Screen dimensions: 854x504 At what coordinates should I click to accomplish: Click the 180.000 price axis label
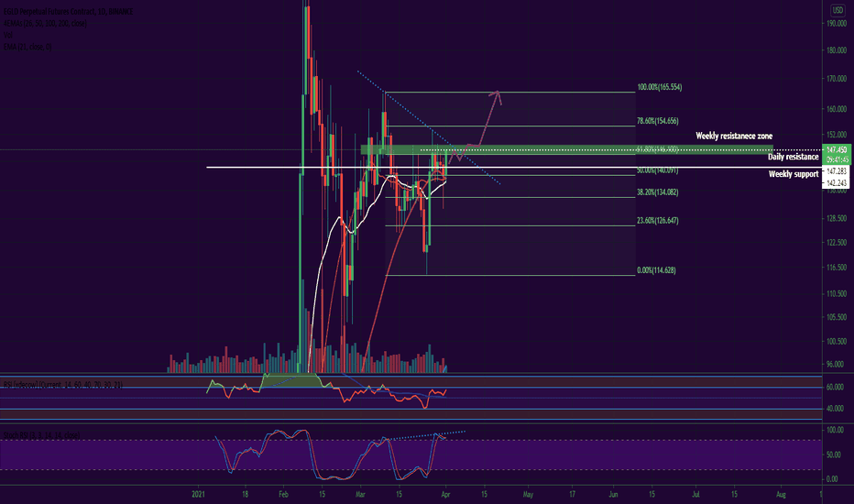(x=837, y=50)
